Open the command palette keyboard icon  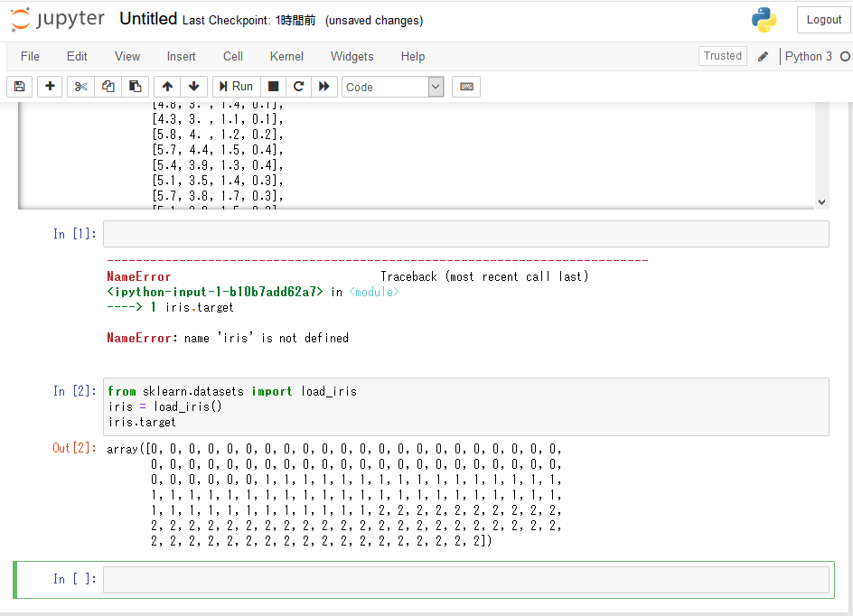(x=466, y=87)
